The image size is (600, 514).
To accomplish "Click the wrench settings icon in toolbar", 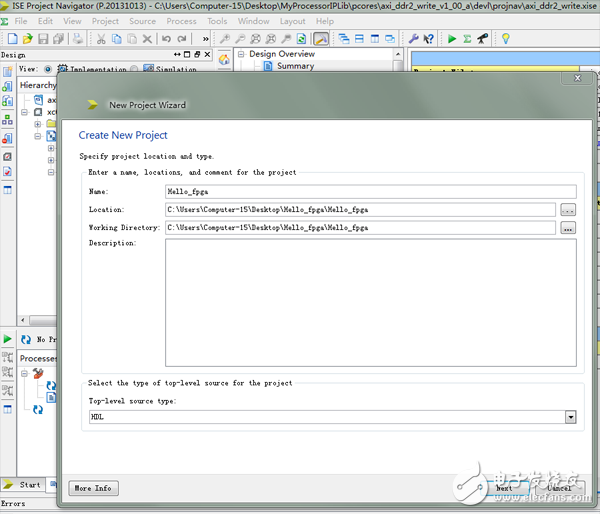I will tap(413, 39).
